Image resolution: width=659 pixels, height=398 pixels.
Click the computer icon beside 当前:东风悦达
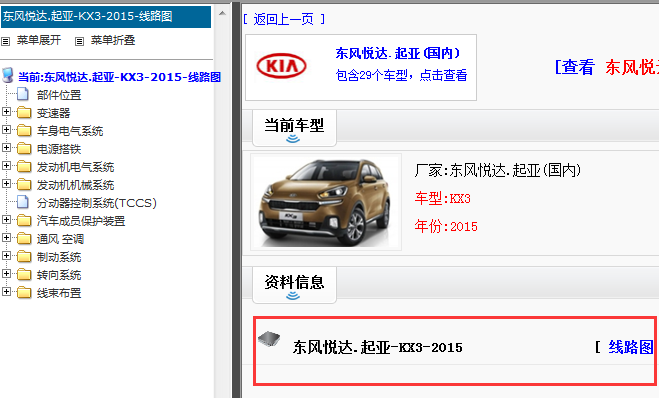(8, 75)
